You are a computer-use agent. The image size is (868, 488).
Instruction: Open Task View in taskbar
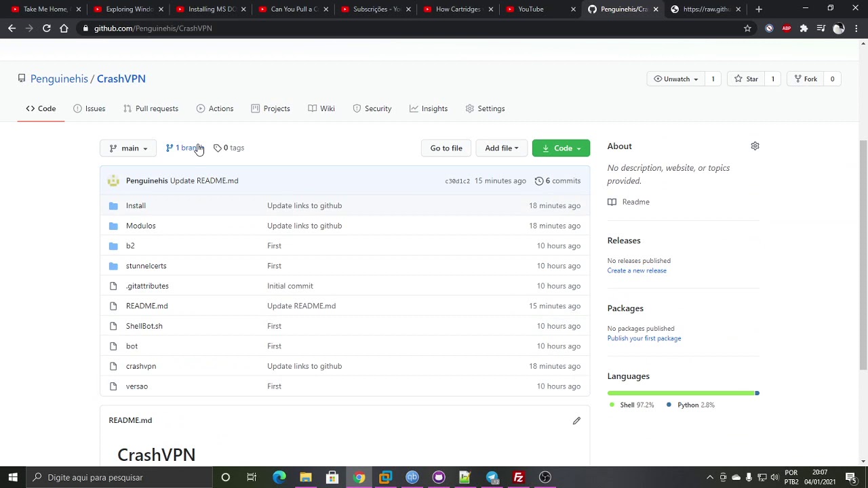click(x=252, y=477)
